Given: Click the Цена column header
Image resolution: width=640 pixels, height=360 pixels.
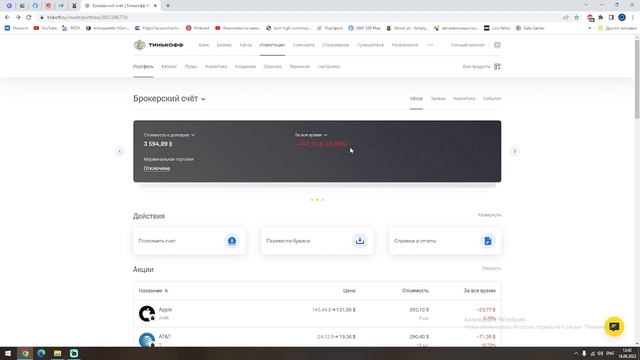Looking at the screenshot, I should pyautogui.click(x=349, y=291).
